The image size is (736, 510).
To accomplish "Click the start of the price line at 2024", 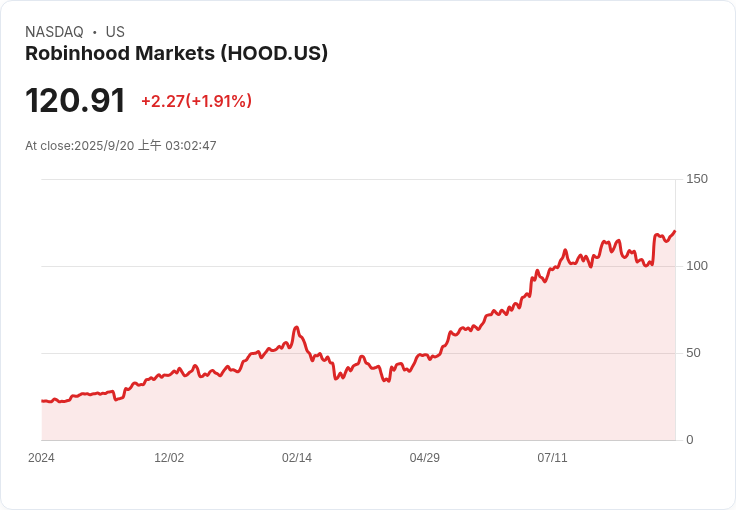I will point(42,401).
